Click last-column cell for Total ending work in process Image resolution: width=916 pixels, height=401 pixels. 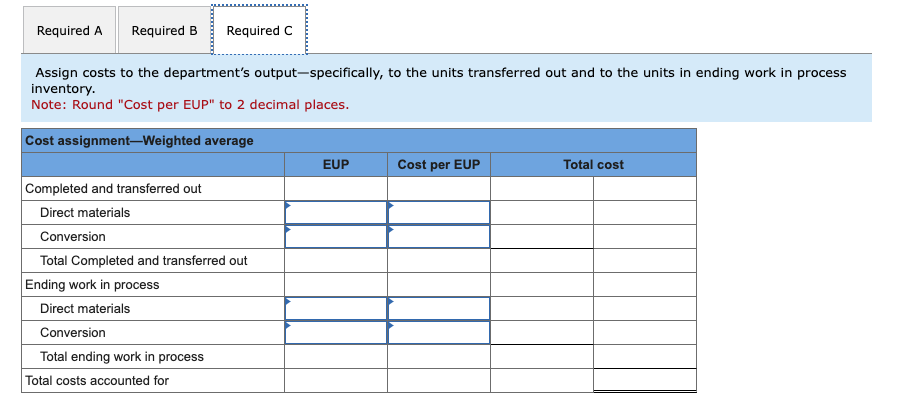tap(645, 357)
